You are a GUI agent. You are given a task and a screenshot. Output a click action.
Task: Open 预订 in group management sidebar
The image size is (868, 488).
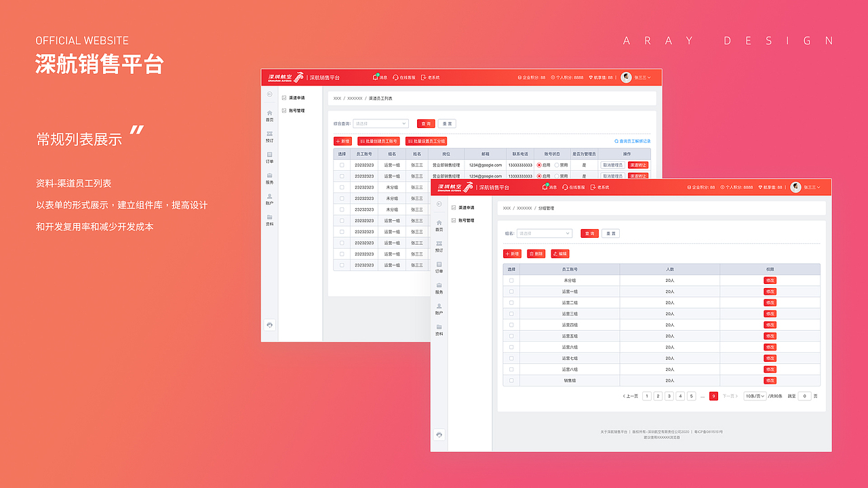[439, 247]
